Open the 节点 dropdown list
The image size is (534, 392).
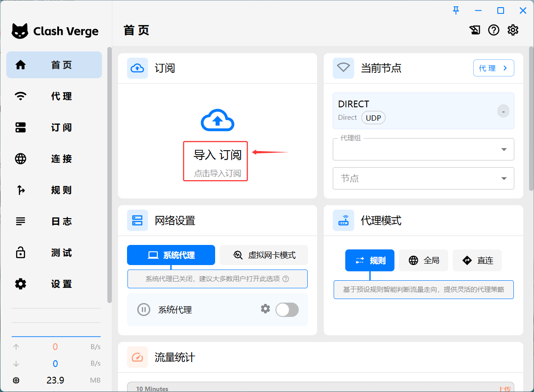click(x=423, y=178)
